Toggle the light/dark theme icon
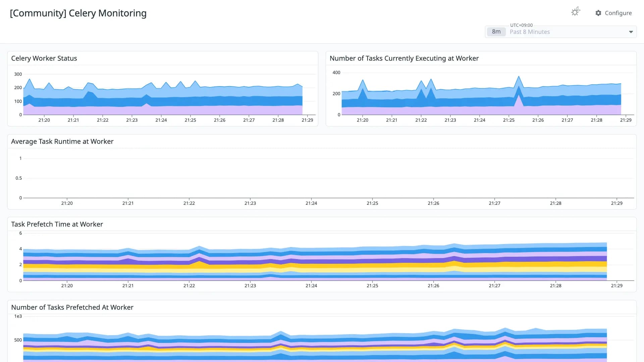Screen dimensions: 644x362 point(576,12)
